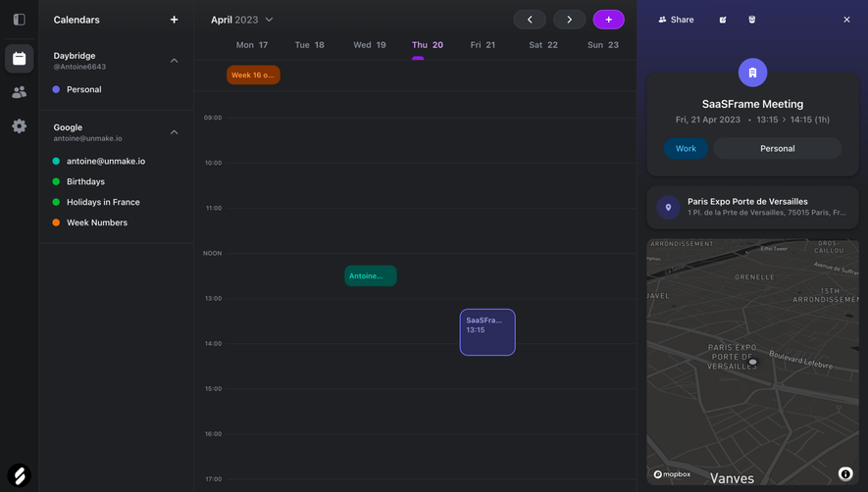Viewport: 868px width, 492px height.
Task: Close the event details panel
Action: [846, 20]
